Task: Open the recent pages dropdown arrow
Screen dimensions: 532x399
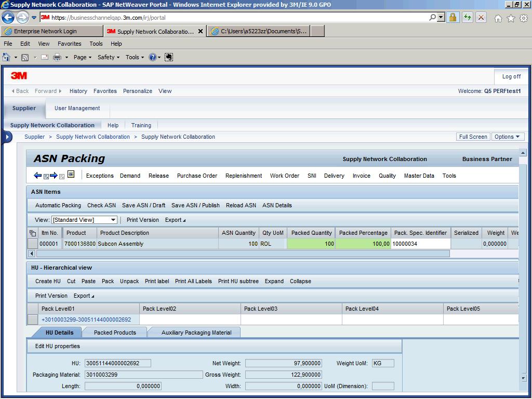Action: tap(34, 18)
